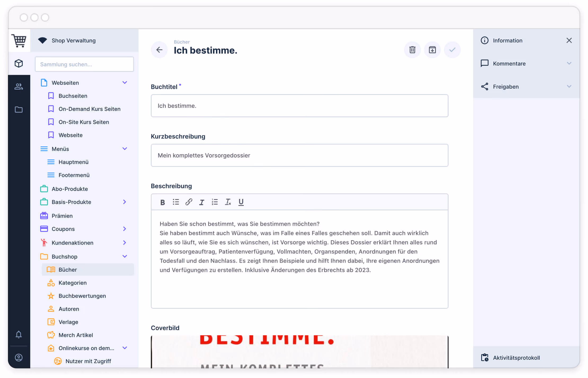Clear formatting in Beschreibung editor
This screenshot has width=588, height=378.
[x=228, y=202]
